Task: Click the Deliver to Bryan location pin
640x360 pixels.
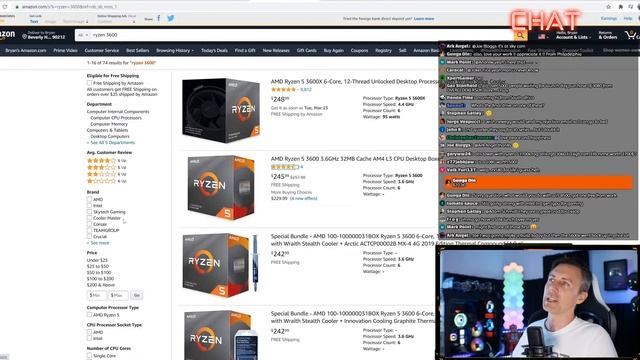Action: [24, 37]
